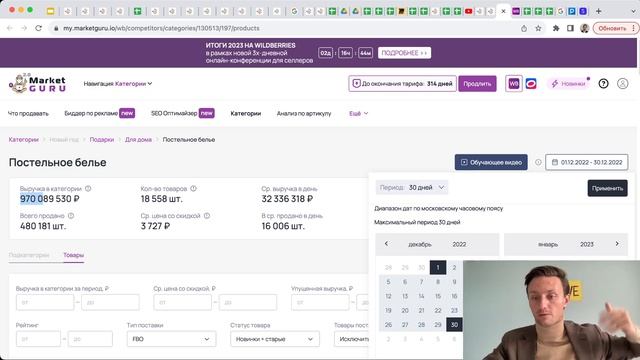
Task: Click the Применить button
Action: (607, 188)
